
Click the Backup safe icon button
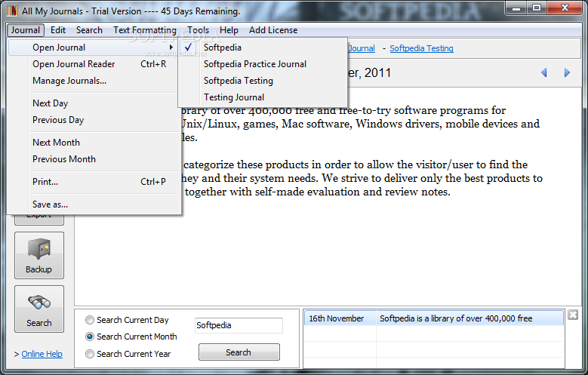(x=39, y=255)
